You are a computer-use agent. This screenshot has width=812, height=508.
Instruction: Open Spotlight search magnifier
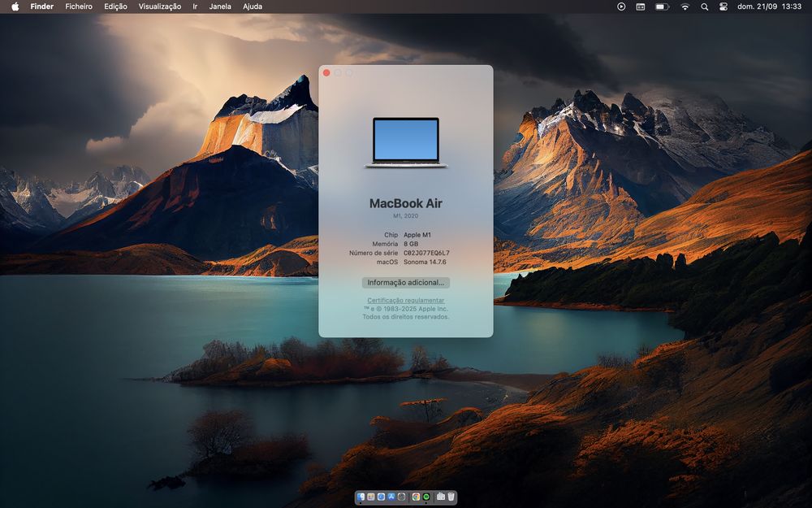pyautogui.click(x=704, y=7)
